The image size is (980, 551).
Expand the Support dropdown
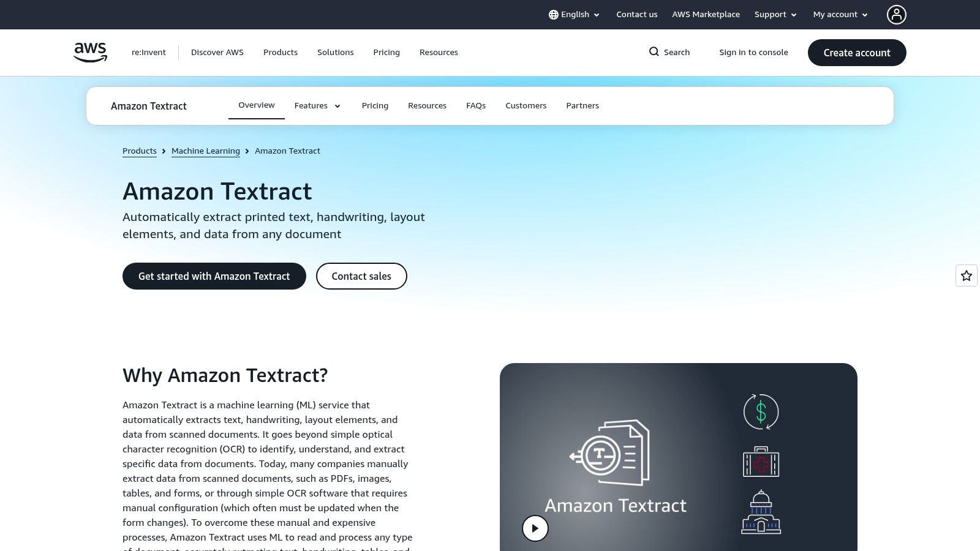click(x=775, y=15)
